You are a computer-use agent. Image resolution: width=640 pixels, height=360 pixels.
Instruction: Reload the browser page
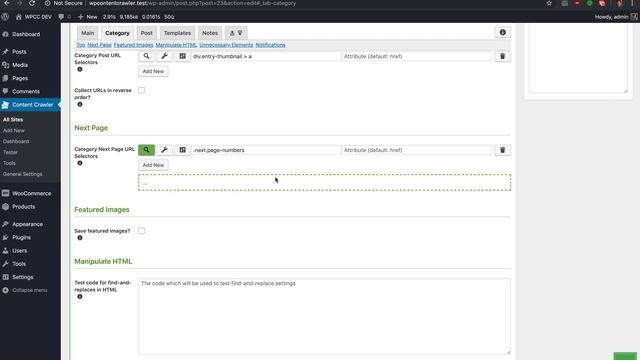click(x=32, y=3)
